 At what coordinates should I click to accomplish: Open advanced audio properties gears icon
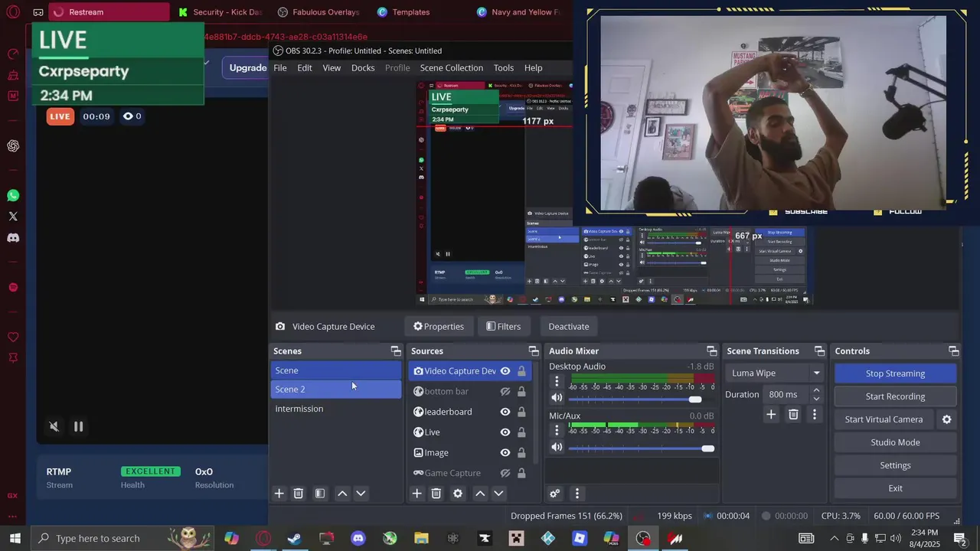(x=555, y=494)
